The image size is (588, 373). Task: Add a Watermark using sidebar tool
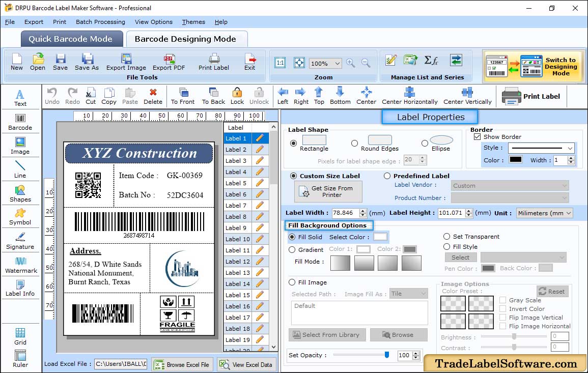[20, 265]
